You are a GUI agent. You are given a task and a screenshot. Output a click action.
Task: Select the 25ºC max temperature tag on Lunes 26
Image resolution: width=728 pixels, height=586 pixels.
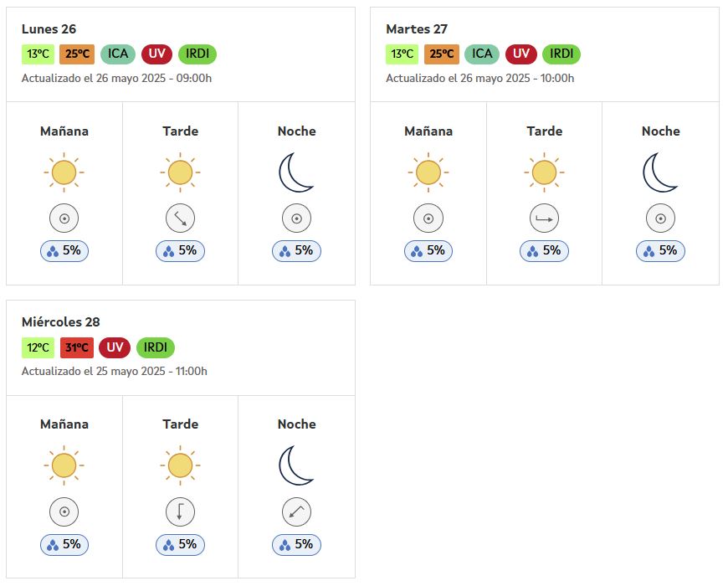pos(77,54)
